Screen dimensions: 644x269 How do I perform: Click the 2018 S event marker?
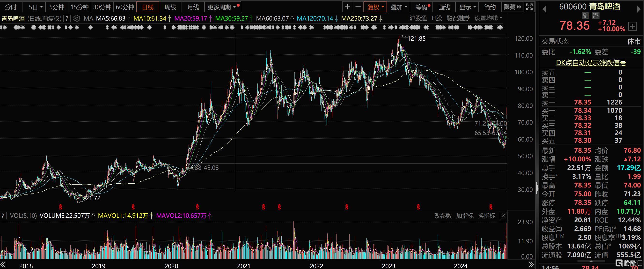60,207
